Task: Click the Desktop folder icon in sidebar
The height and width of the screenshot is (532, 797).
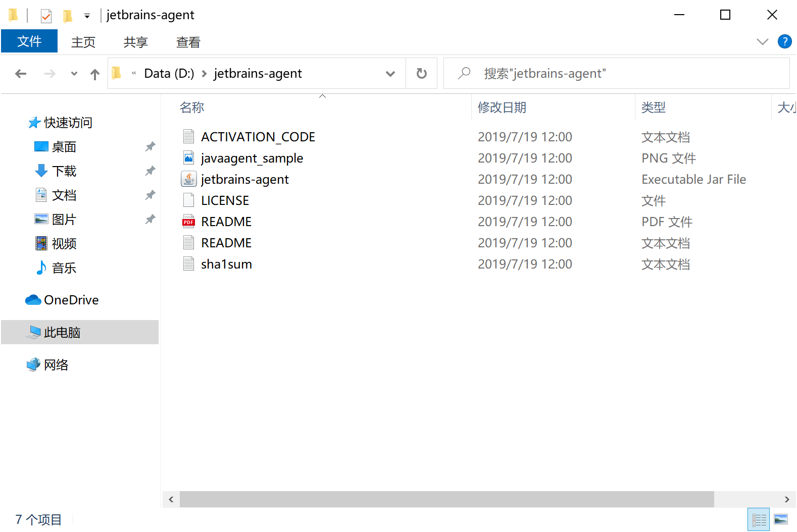Action: 41,147
